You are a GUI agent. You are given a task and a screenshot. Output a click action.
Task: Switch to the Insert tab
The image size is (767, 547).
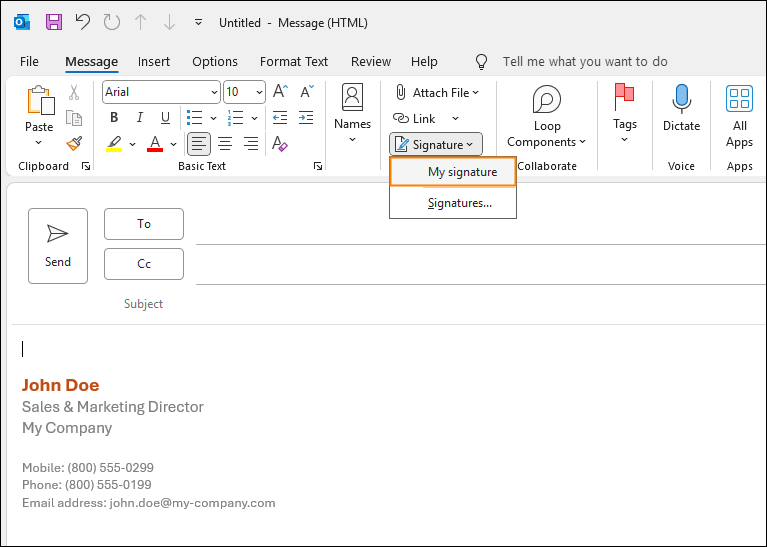point(154,62)
